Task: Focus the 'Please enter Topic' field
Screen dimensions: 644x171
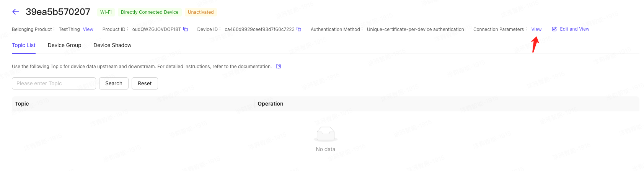Action: (54, 83)
